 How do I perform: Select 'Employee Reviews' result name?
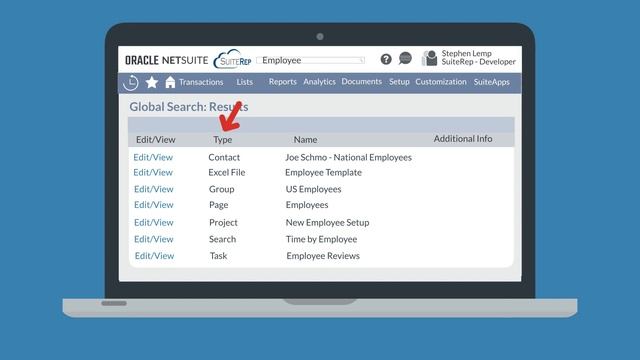click(x=323, y=256)
